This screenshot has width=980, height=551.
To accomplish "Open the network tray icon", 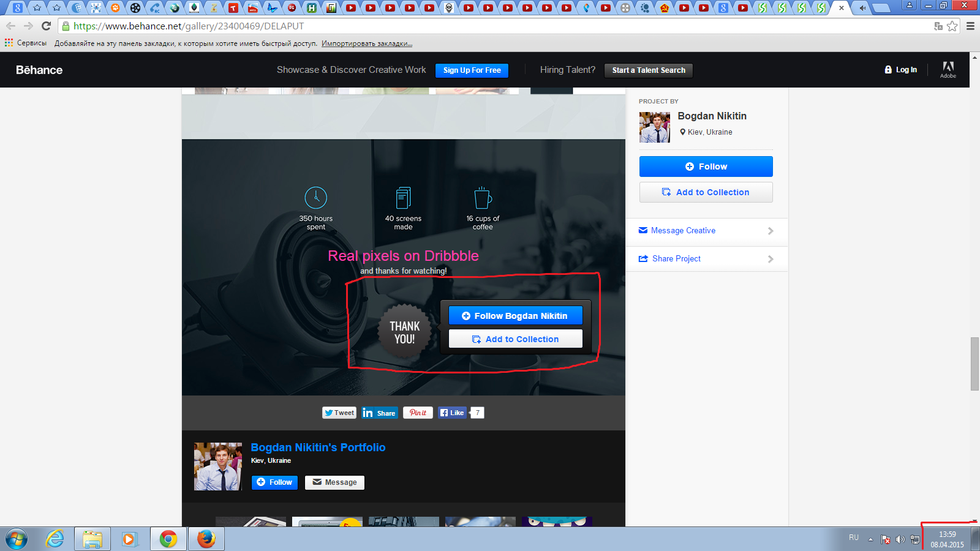I will tap(915, 539).
